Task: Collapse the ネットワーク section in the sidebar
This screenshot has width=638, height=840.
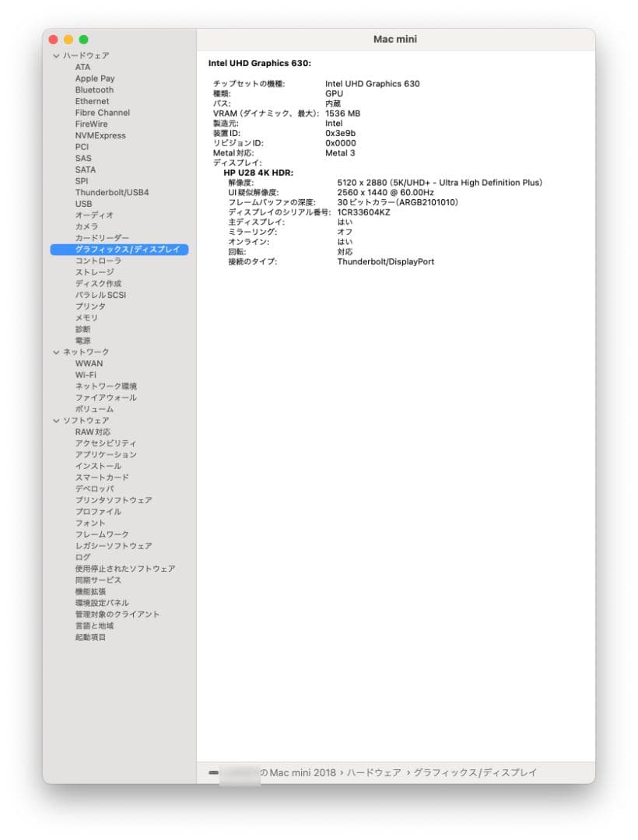Action: tap(54, 352)
